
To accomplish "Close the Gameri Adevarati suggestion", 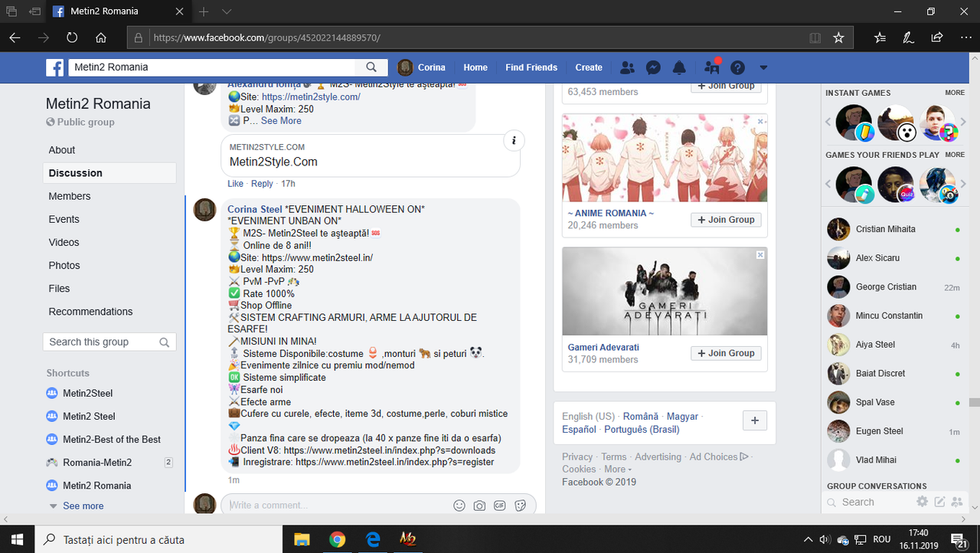I will [760, 254].
